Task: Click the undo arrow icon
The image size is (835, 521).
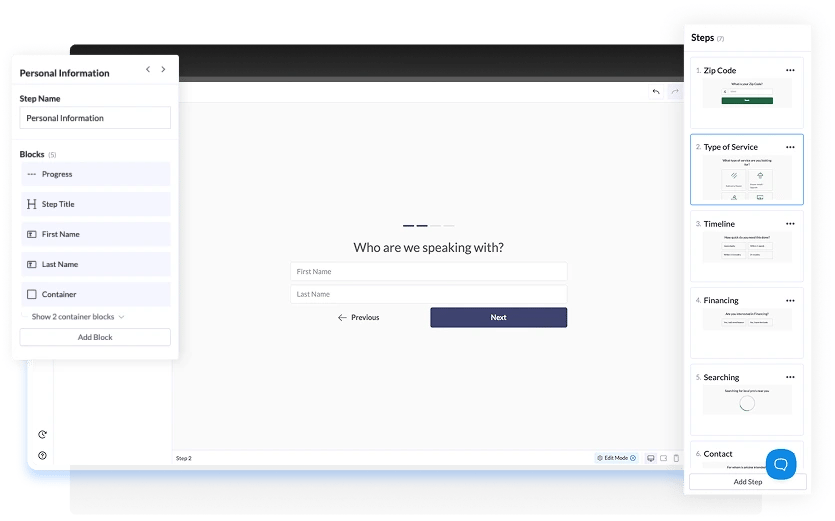Action: click(x=656, y=92)
